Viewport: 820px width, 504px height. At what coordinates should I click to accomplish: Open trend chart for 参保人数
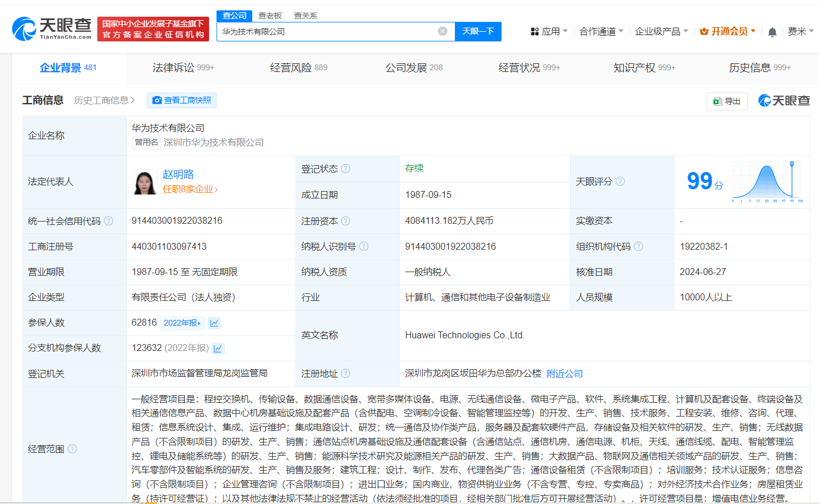pyautogui.click(x=214, y=323)
